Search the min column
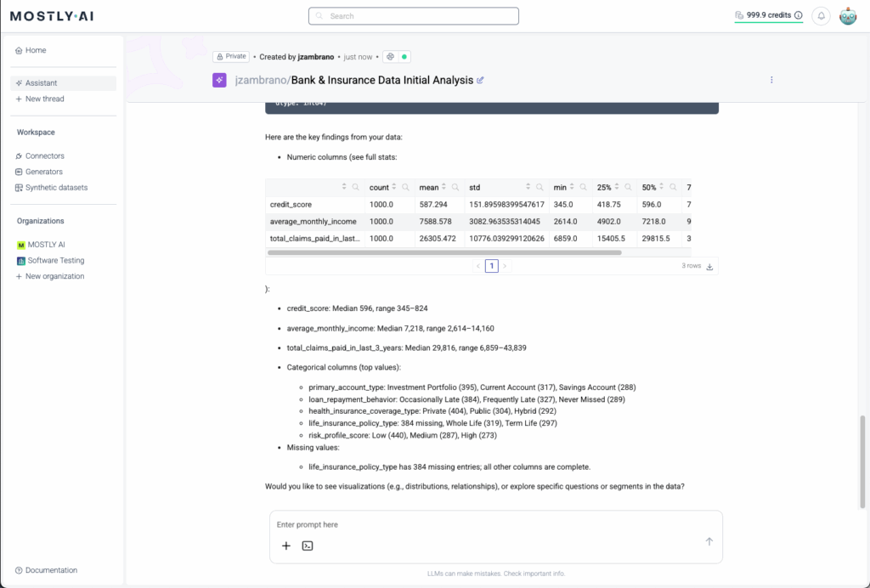Viewport: 870px width, 588px height. (x=583, y=188)
